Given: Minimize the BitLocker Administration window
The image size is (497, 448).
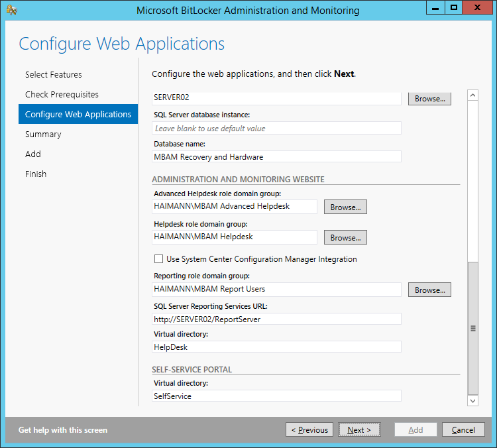Looking at the screenshot, I should pos(435,7).
